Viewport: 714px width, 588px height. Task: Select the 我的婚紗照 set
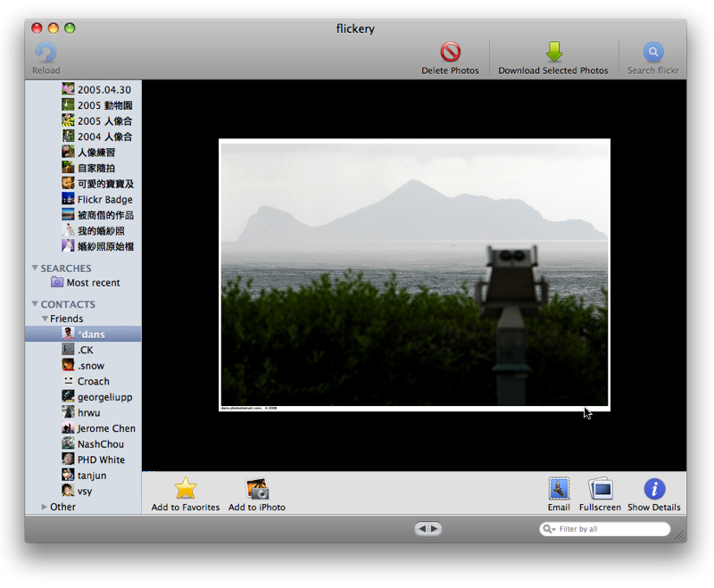click(83, 231)
